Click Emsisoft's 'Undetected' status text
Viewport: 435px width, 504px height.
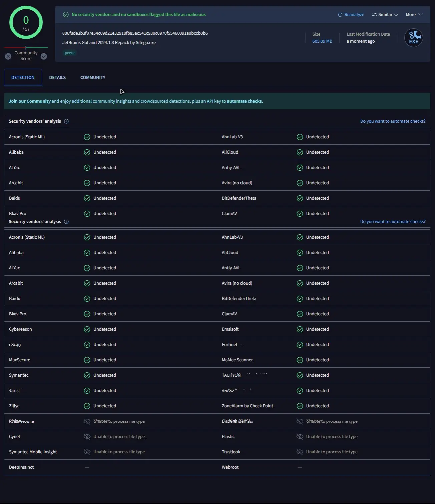(318, 329)
